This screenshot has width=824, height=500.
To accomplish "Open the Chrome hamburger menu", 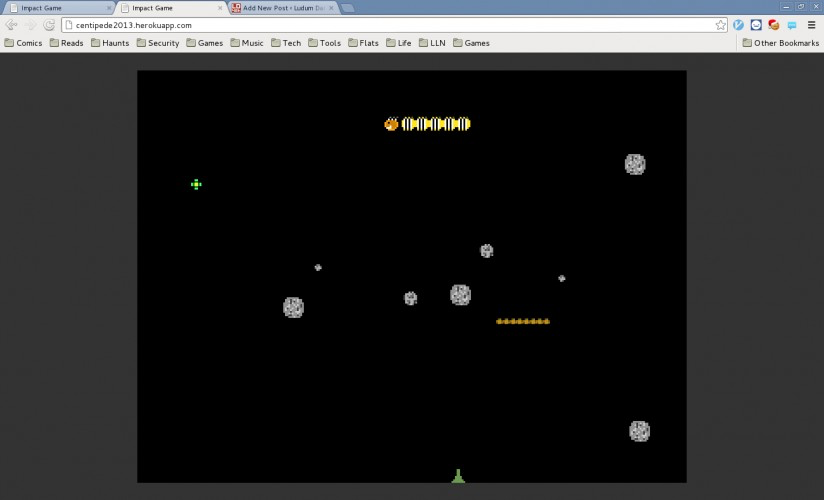I will [811, 25].
